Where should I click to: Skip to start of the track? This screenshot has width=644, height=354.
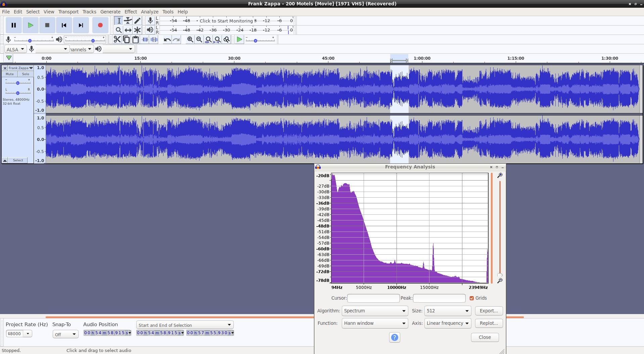coord(64,25)
